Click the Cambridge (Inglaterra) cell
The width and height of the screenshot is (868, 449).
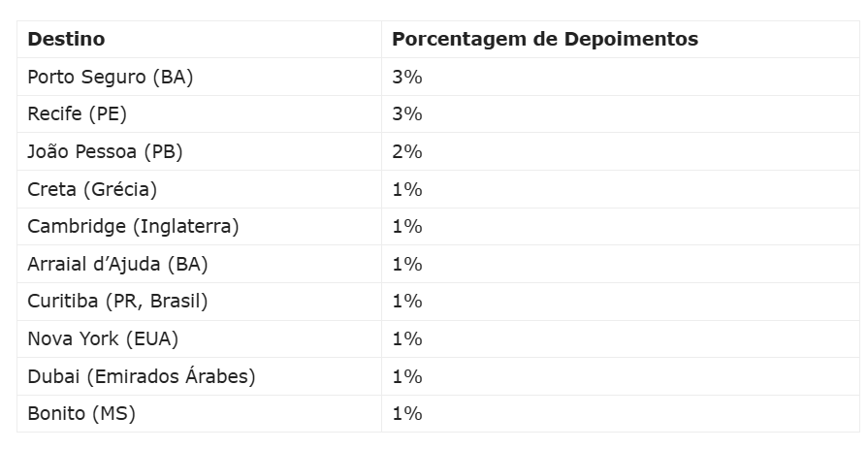[x=133, y=227]
